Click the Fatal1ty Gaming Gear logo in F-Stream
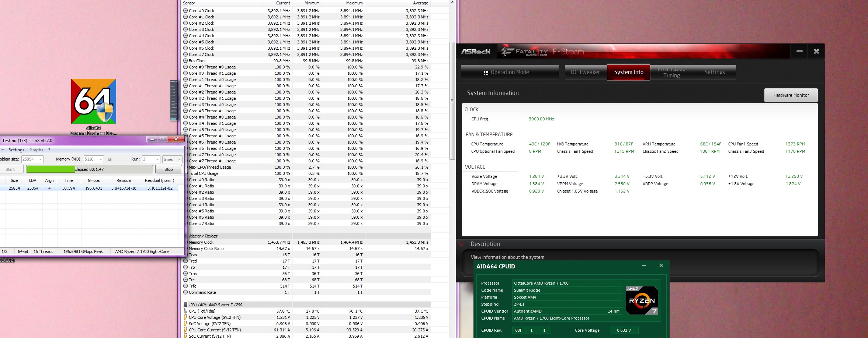 click(524, 52)
